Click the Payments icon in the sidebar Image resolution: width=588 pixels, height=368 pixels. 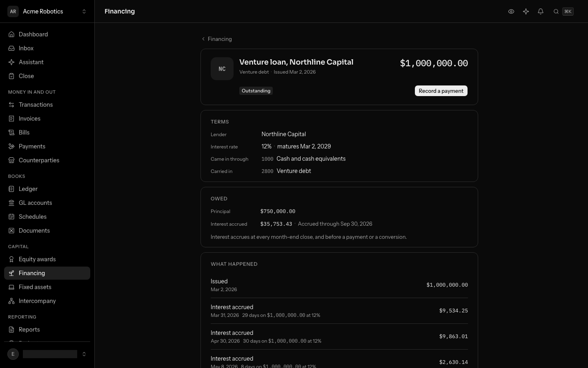tap(11, 146)
